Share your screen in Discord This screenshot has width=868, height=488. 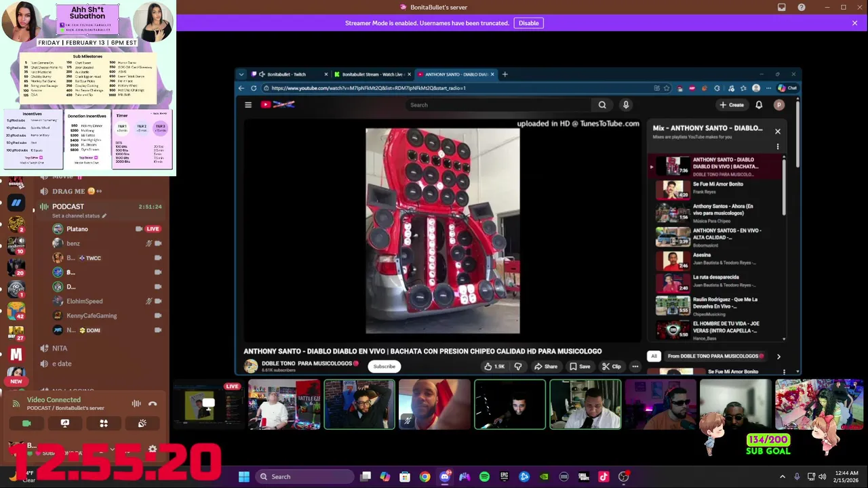pyautogui.click(x=64, y=423)
